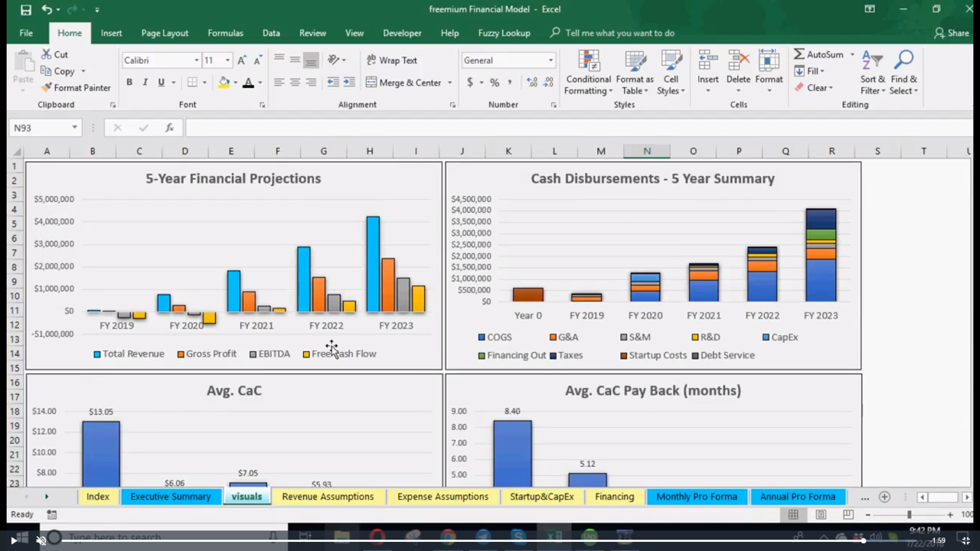Click Increase Indent icon
The image size is (980, 551).
349,83
